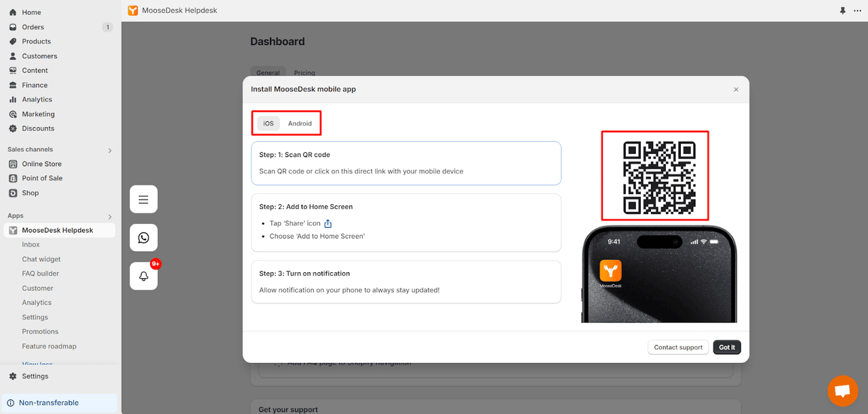The image size is (868, 414).
Task: Open the three-dot more options menu
Action: click(x=857, y=11)
